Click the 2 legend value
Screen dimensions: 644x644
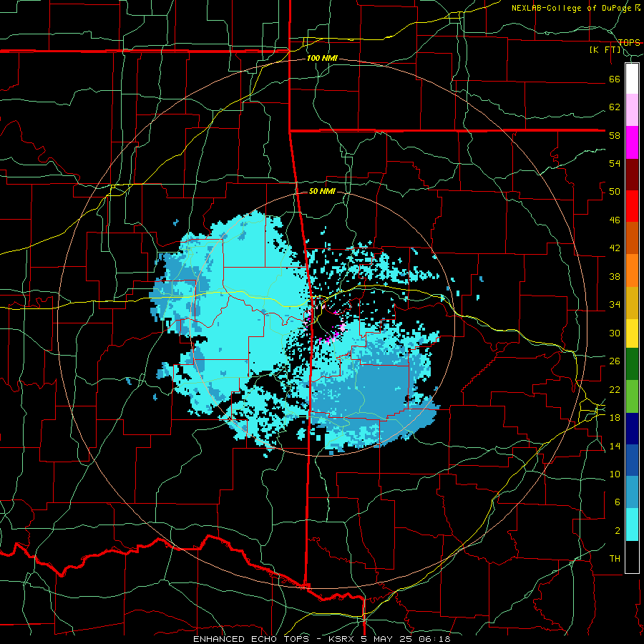617,531
